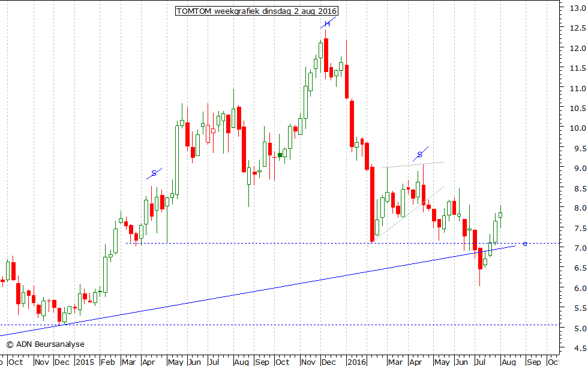Click the 'Nov' label just before 2016

[308, 362]
